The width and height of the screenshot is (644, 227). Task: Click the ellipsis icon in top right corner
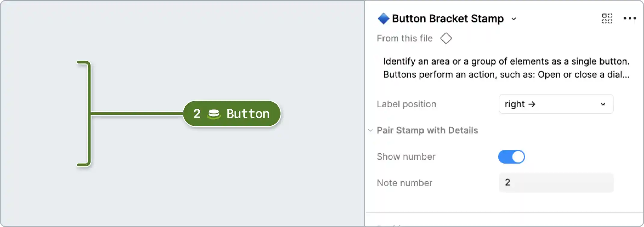629,18
